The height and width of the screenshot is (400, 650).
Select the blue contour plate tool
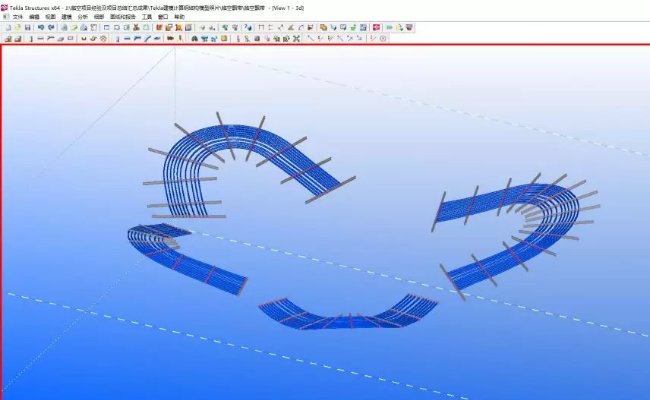coord(157,39)
